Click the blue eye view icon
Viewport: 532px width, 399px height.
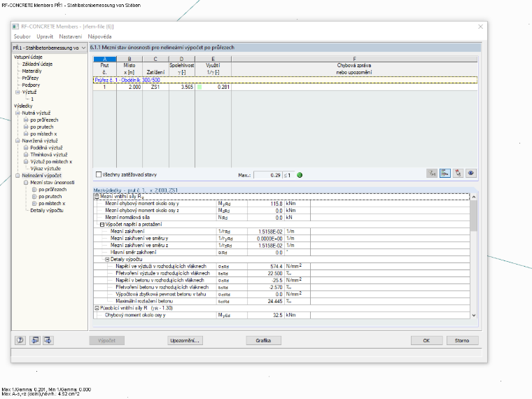[471, 174]
